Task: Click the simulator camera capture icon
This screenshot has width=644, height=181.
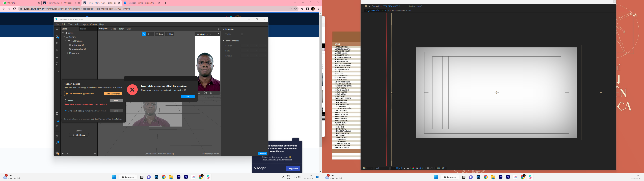Action: (205, 93)
